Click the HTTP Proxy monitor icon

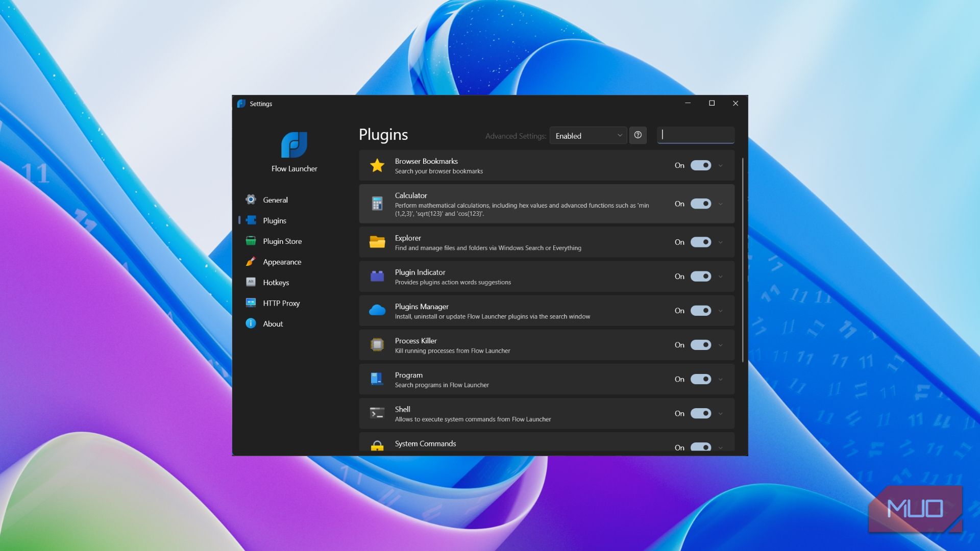(x=251, y=303)
